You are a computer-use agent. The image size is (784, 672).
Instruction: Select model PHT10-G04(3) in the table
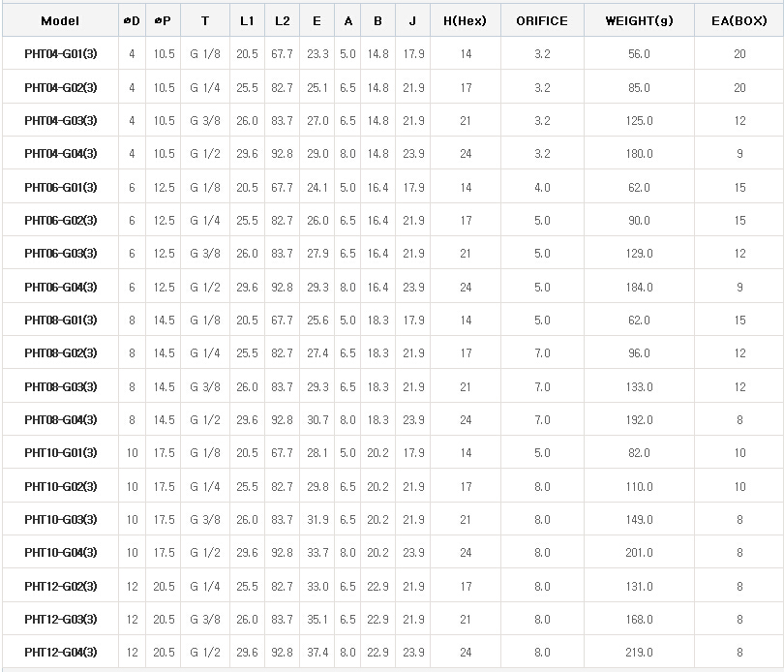[x=60, y=553]
